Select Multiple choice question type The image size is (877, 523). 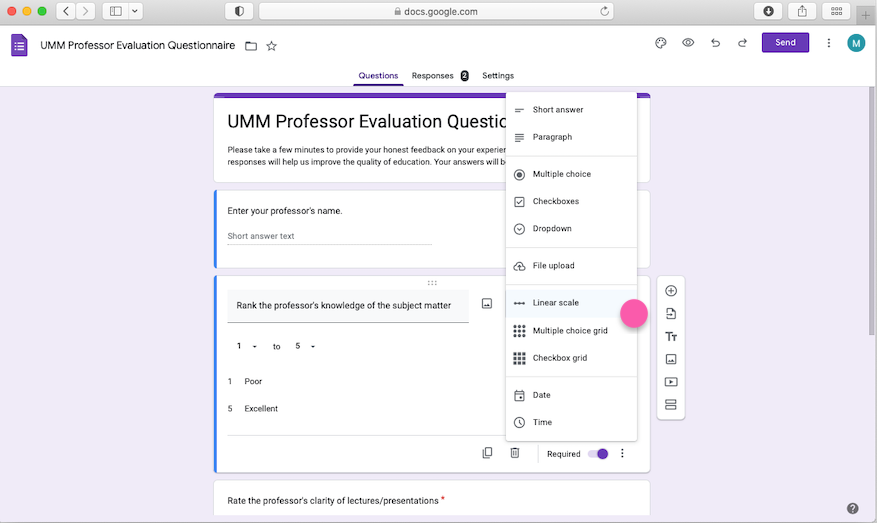561,174
